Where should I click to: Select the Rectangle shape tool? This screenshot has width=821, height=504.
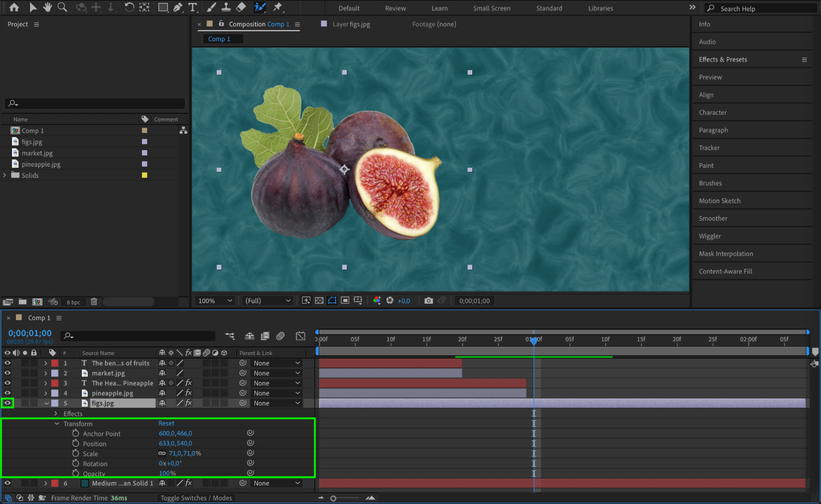(x=163, y=7)
